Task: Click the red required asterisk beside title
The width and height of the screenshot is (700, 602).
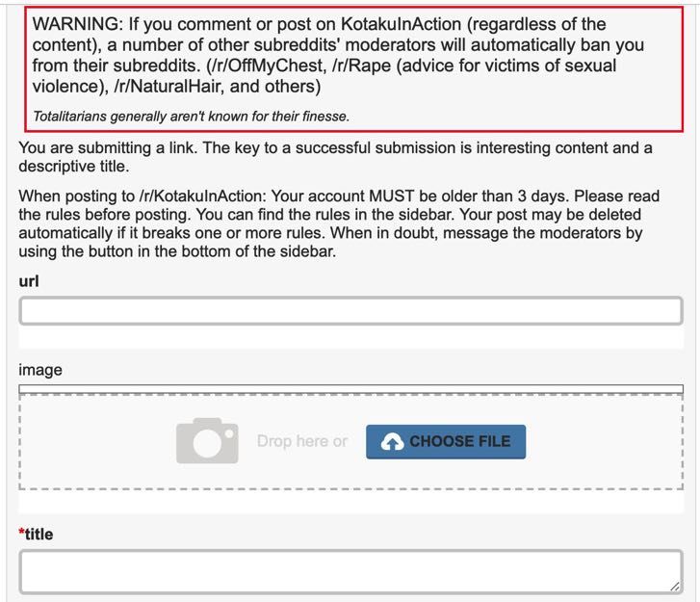Action: (x=21, y=532)
